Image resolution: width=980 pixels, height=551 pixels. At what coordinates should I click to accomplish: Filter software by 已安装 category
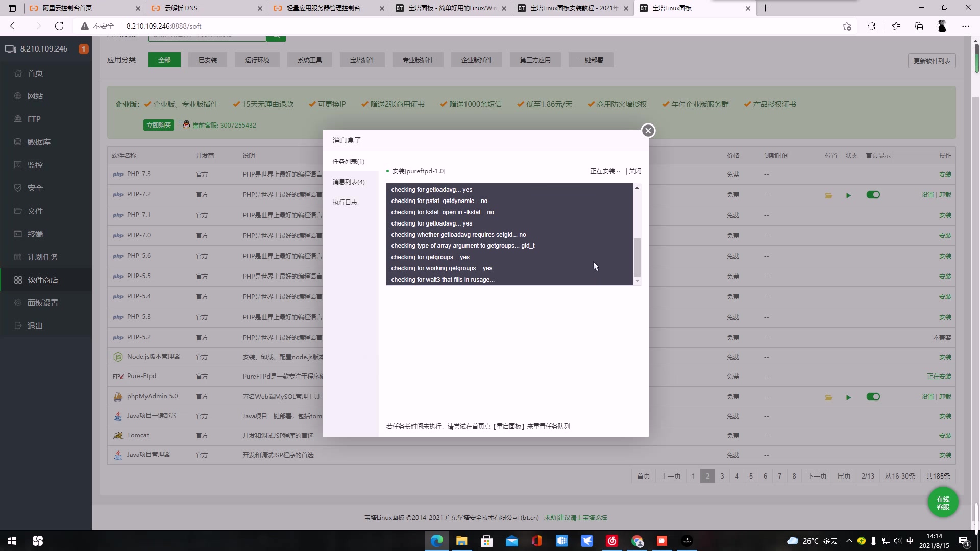(x=208, y=60)
